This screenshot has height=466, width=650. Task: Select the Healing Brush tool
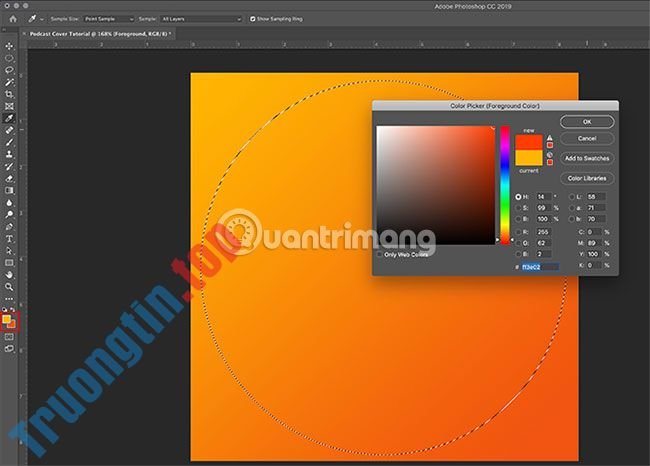click(x=9, y=130)
